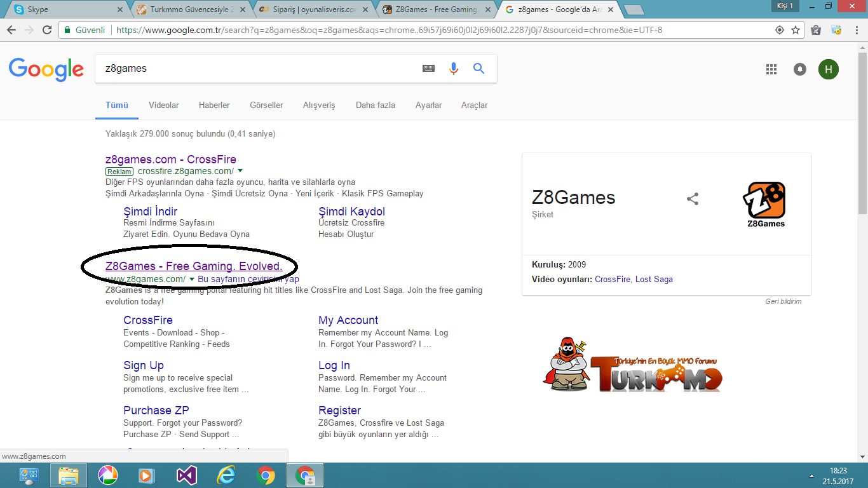This screenshot has height=488, width=868.
Task: Click the Geri bildirim feedback link
Action: click(x=783, y=301)
